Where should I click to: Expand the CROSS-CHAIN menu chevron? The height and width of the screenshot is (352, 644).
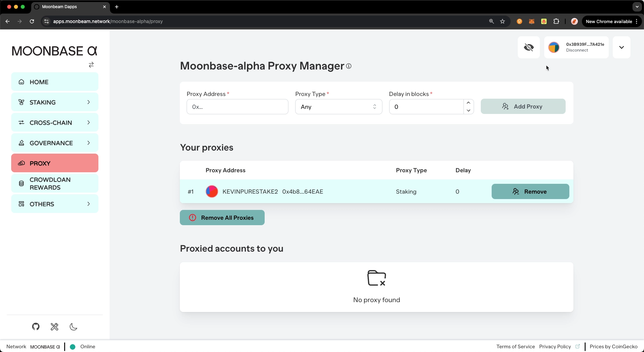[89, 122]
